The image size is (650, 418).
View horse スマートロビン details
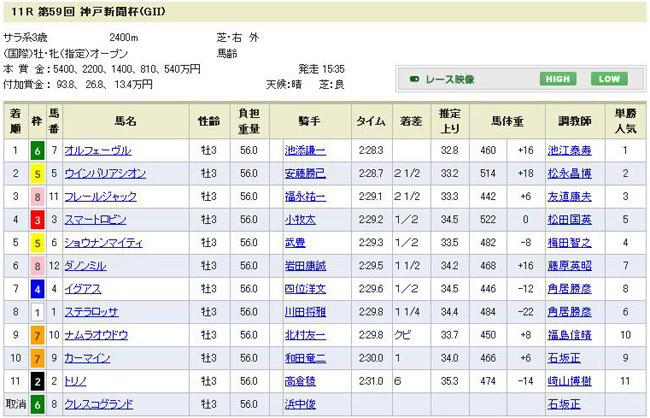[97, 219]
